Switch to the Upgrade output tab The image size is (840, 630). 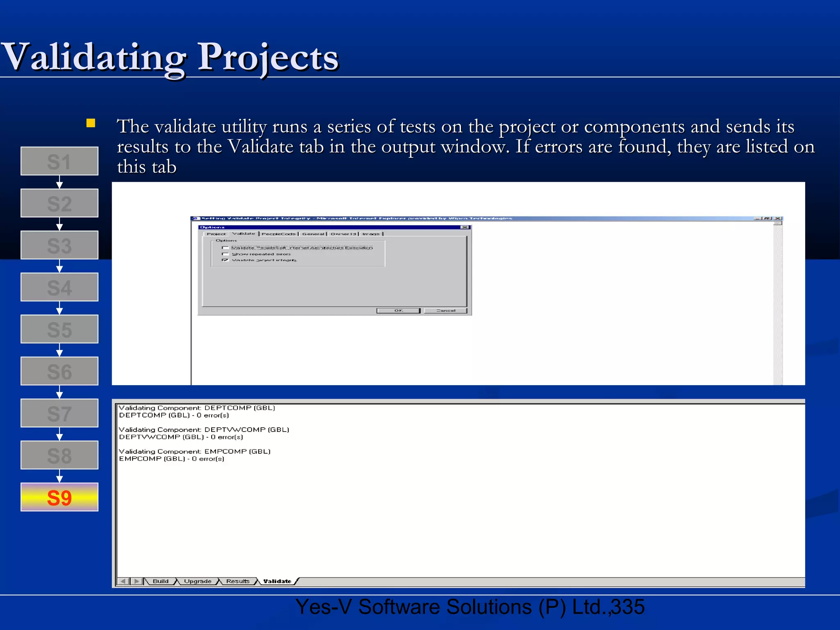pyautogui.click(x=198, y=581)
